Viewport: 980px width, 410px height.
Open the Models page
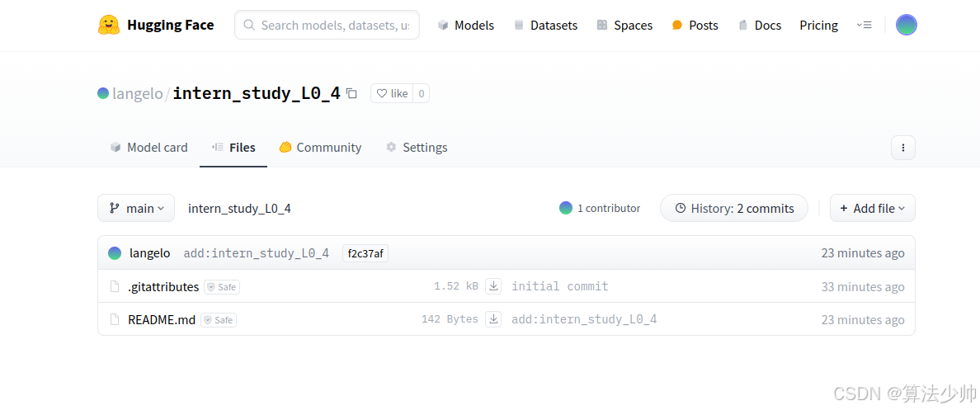coord(465,25)
